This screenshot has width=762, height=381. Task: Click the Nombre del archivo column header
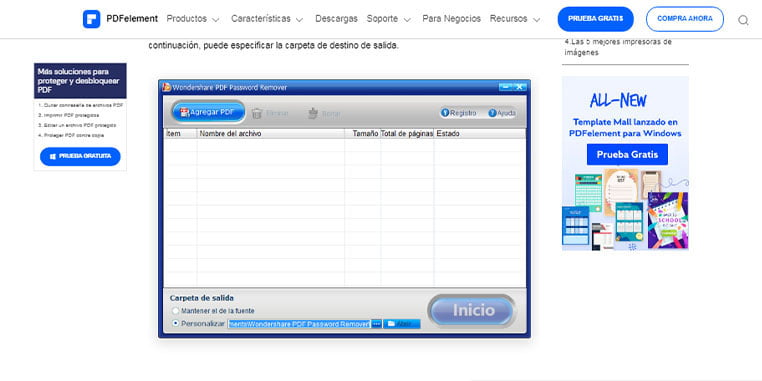tap(271, 134)
